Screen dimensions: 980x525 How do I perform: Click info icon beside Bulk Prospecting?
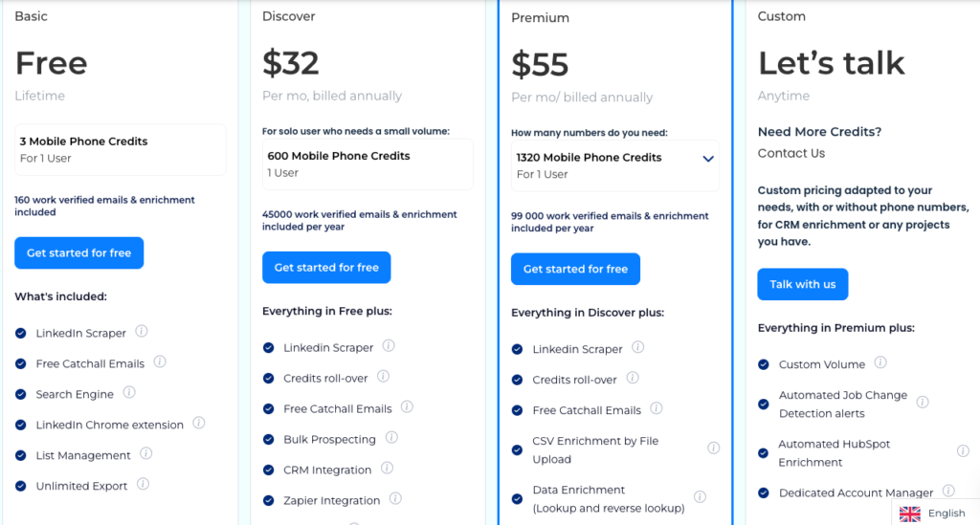(x=391, y=438)
